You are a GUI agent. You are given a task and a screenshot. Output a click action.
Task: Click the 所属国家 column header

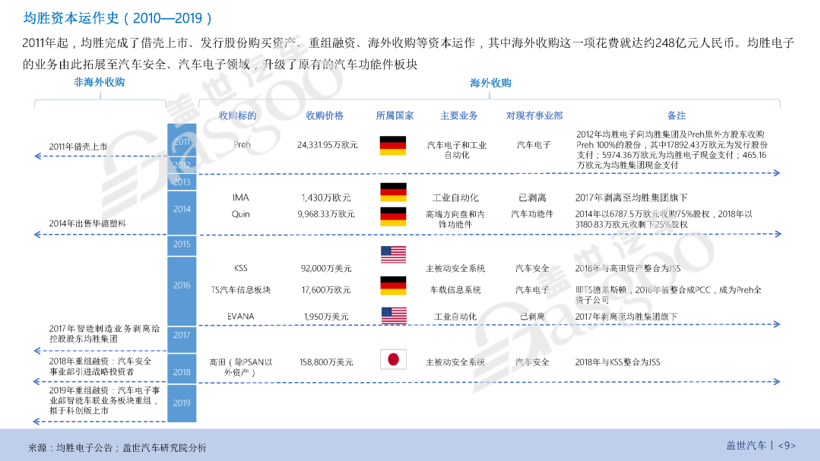click(394, 116)
